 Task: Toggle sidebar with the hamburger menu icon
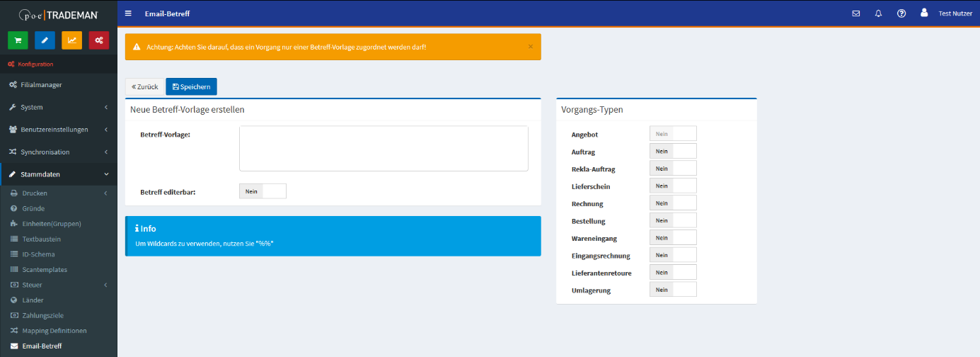(128, 13)
